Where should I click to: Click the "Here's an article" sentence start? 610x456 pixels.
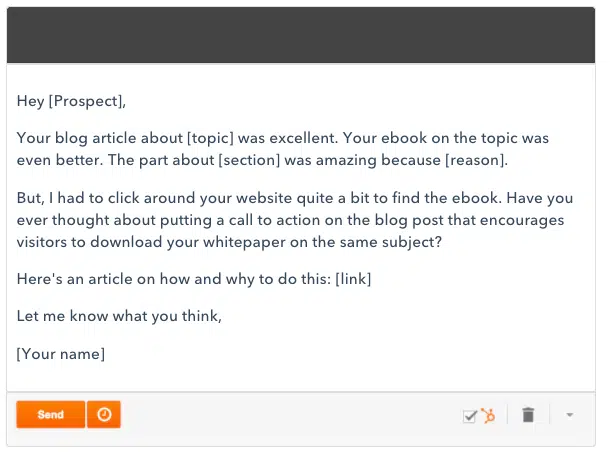[70, 279]
